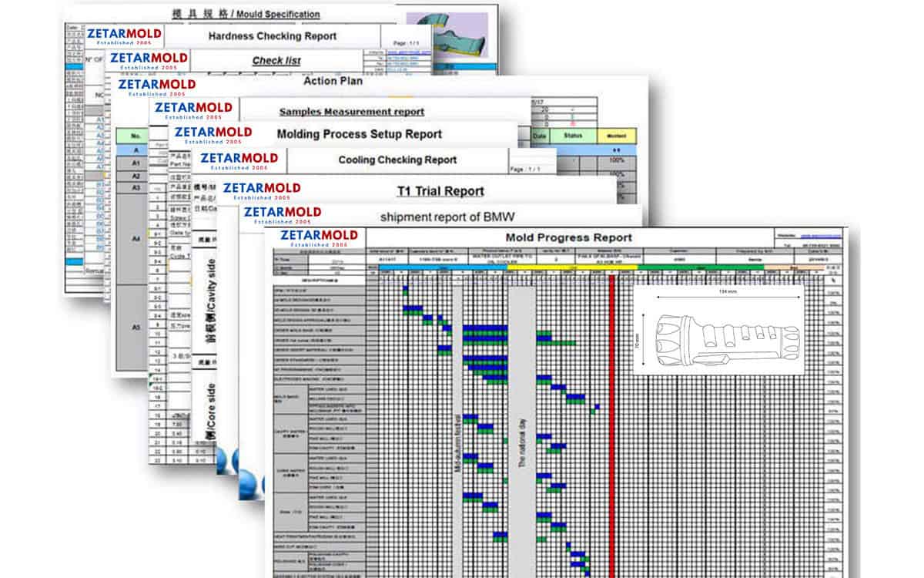Click the underlined "Check list" title

(276, 61)
